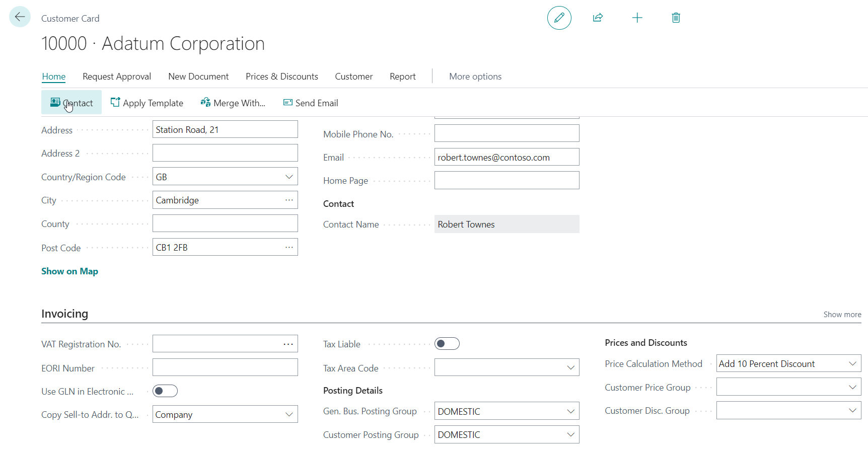Viewport: 868px width, 450px height.
Task: Open Tax Area Code dropdown
Action: coord(570,367)
